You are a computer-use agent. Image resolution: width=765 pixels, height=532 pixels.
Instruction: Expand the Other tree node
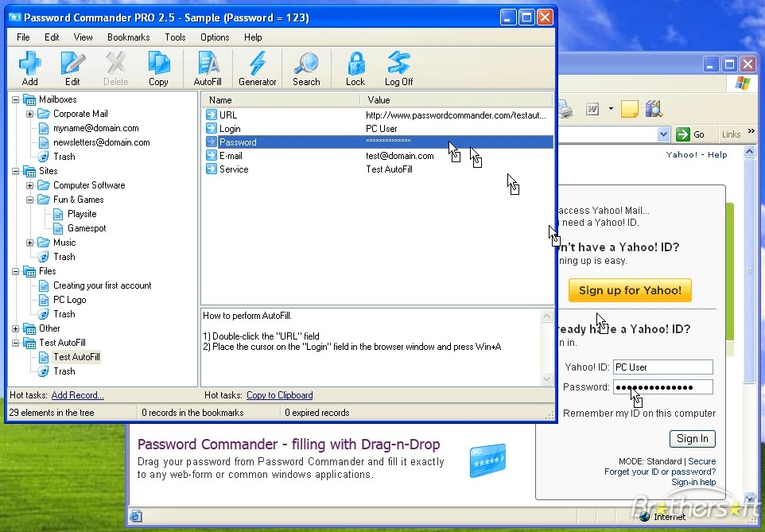[x=16, y=328]
